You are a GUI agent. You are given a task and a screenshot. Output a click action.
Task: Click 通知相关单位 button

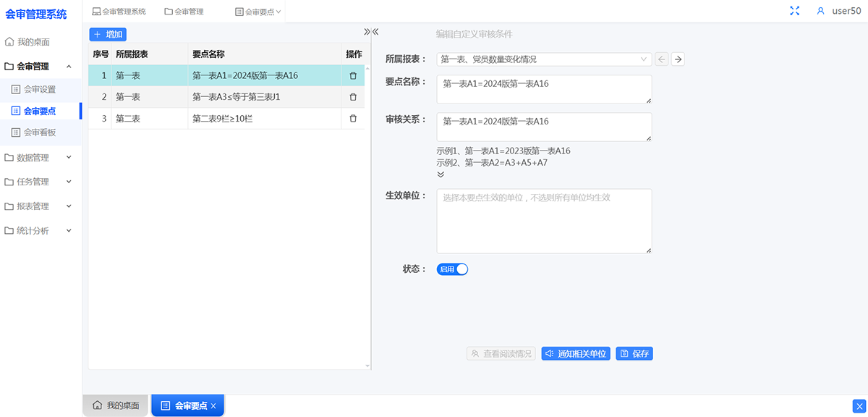click(576, 354)
